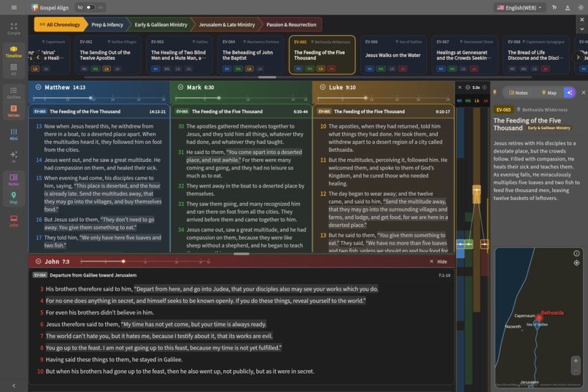588x392 pixels.
Task: Pin the event details panel
Action: click(x=495, y=92)
